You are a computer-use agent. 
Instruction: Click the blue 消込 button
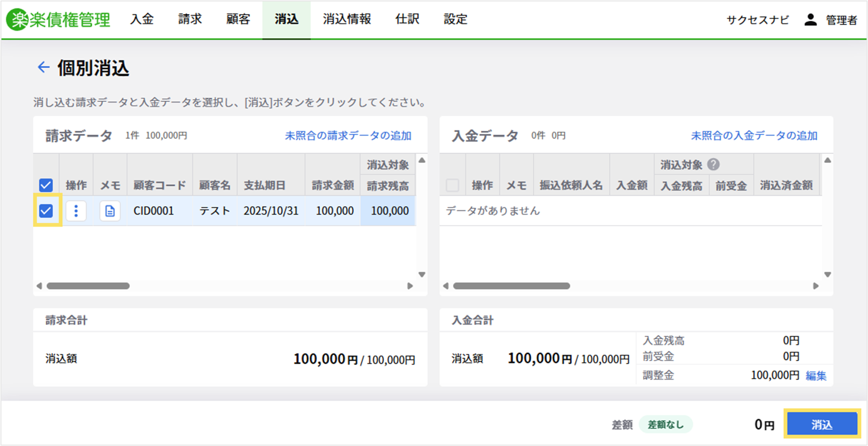click(x=822, y=424)
